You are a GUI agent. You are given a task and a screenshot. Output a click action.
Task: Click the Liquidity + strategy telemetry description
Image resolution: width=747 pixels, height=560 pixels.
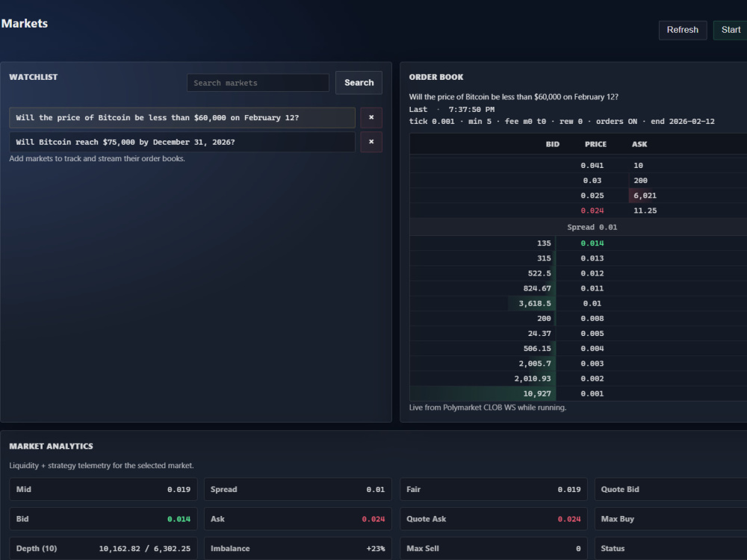(x=102, y=466)
